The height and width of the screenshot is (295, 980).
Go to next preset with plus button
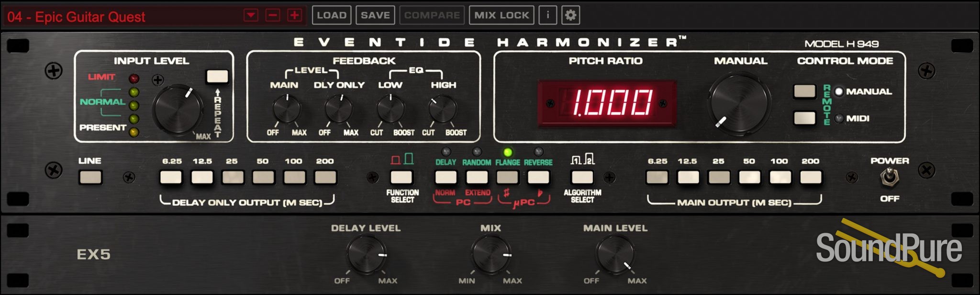coord(294,15)
